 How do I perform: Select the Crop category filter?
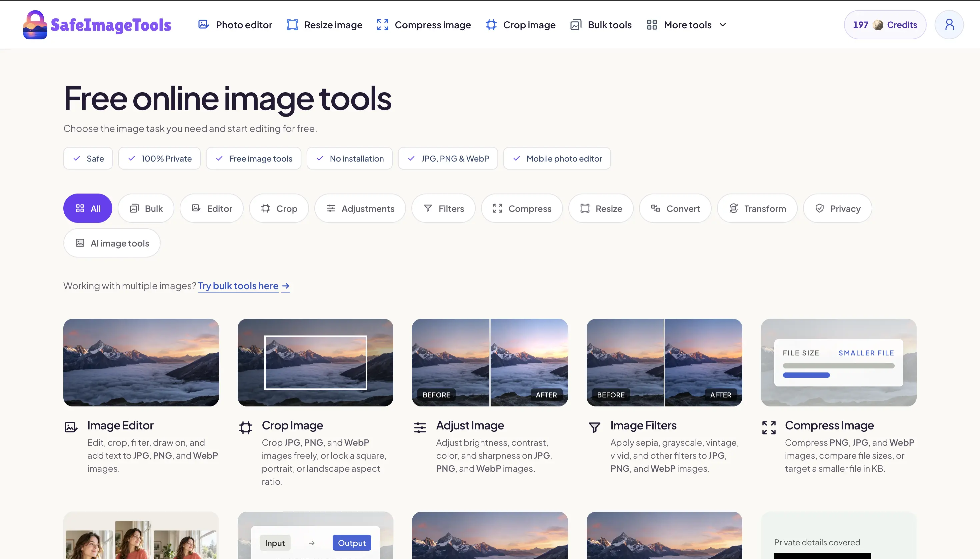coord(279,208)
